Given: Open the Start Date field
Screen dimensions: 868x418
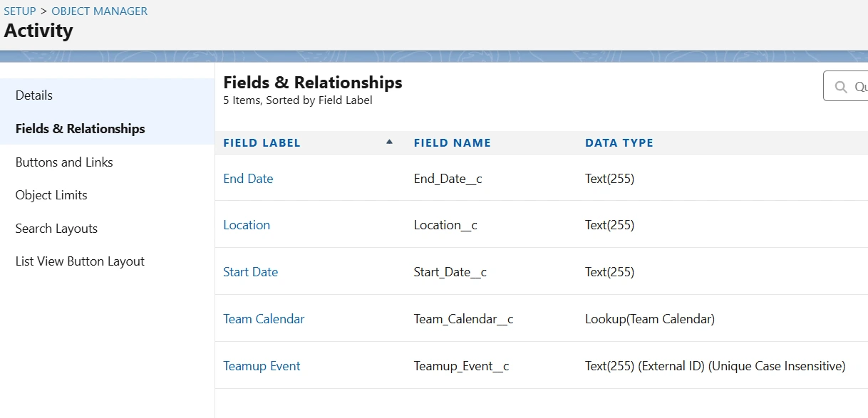Looking at the screenshot, I should [250, 272].
